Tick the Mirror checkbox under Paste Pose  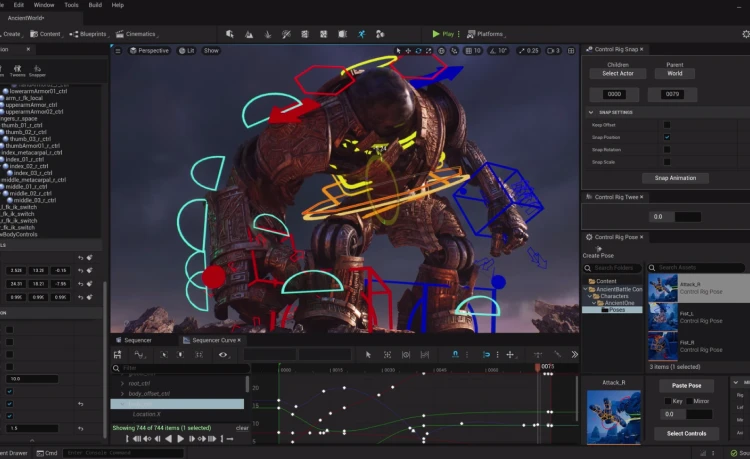[689, 401]
